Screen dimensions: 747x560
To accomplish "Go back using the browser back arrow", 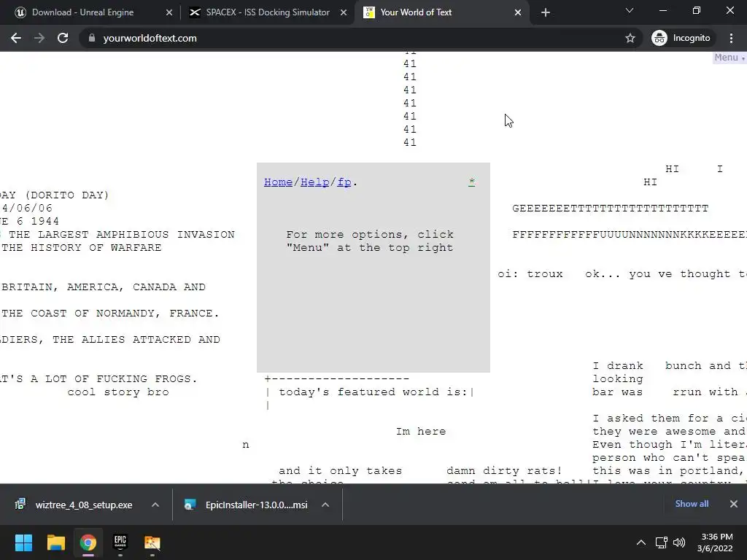I will pyautogui.click(x=16, y=38).
